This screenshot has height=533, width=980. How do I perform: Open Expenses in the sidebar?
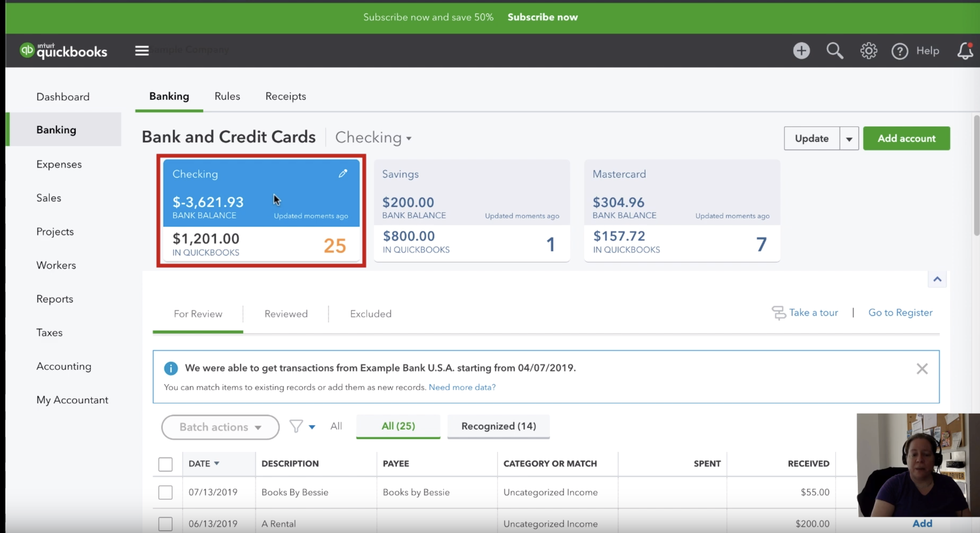point(59,164)
